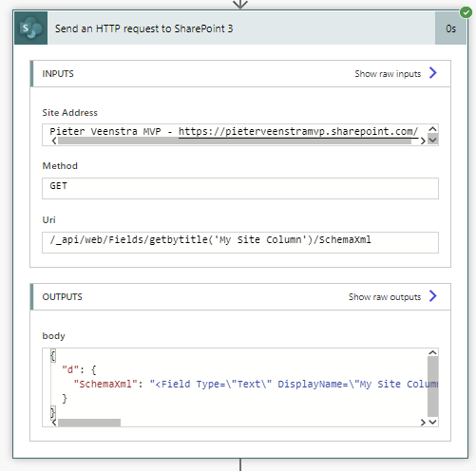
Task: Click the opening brace fold marker in body
Action: click(x=53, y=355)
